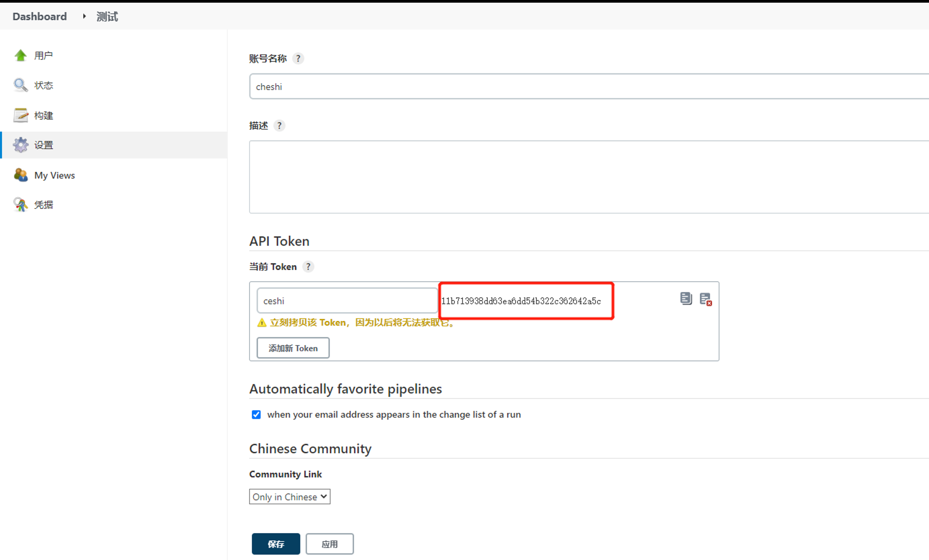Open the 测试 breadcrumb link

pyautogui.click(x=107, y=17)
